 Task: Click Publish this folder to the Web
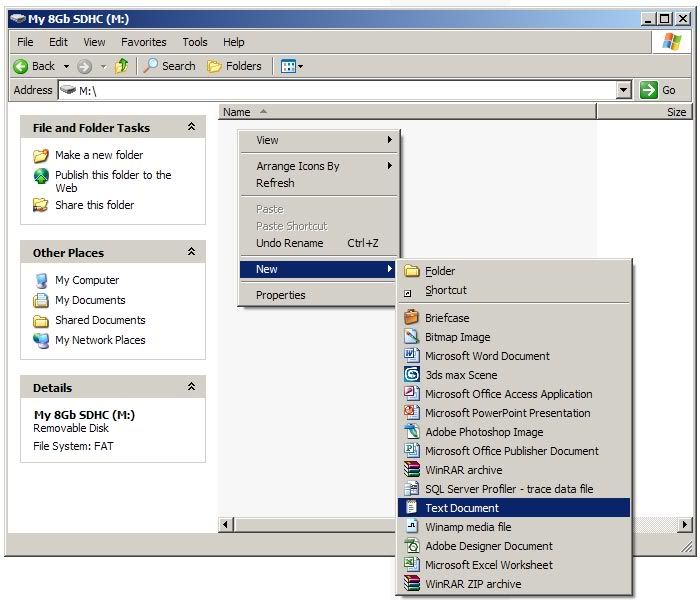click(x=113, y=181)
